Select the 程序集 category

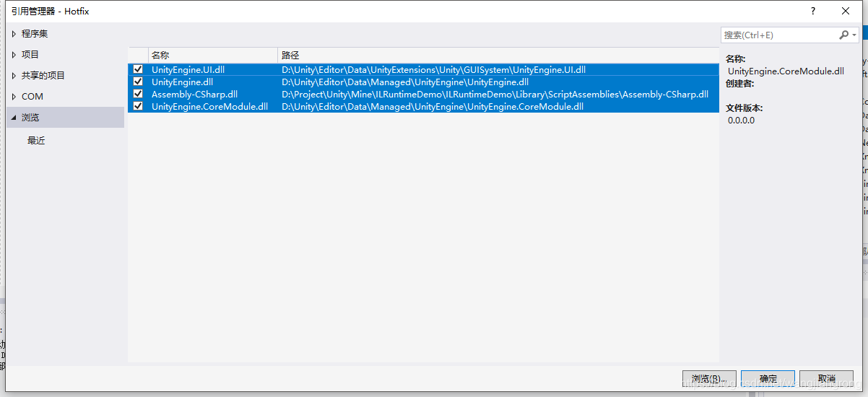[35, 34]
